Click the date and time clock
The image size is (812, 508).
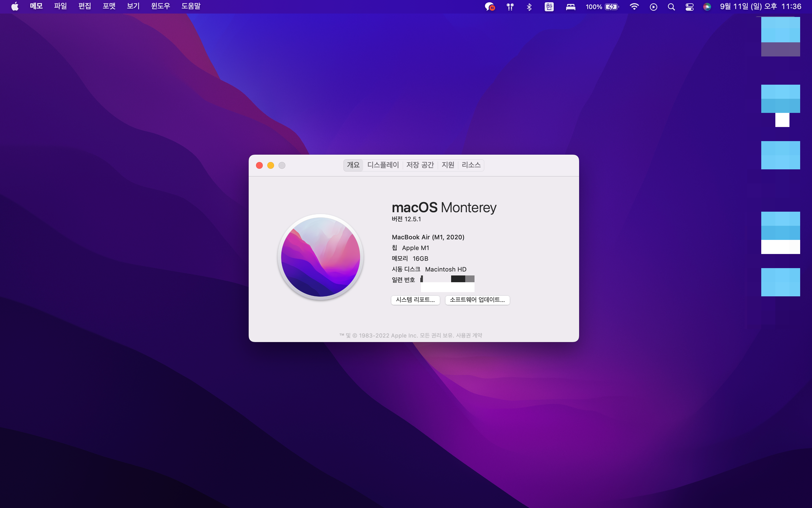(x=761, y=6)
